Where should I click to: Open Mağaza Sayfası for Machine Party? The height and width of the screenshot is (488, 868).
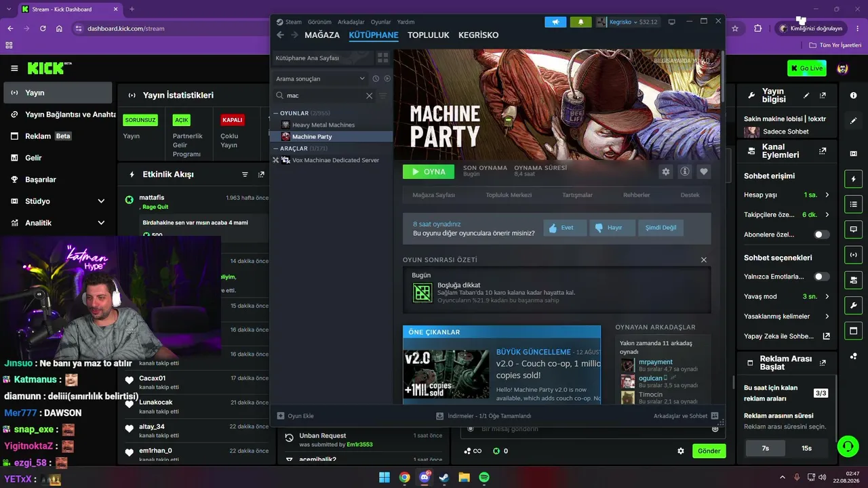pos(434,195)
